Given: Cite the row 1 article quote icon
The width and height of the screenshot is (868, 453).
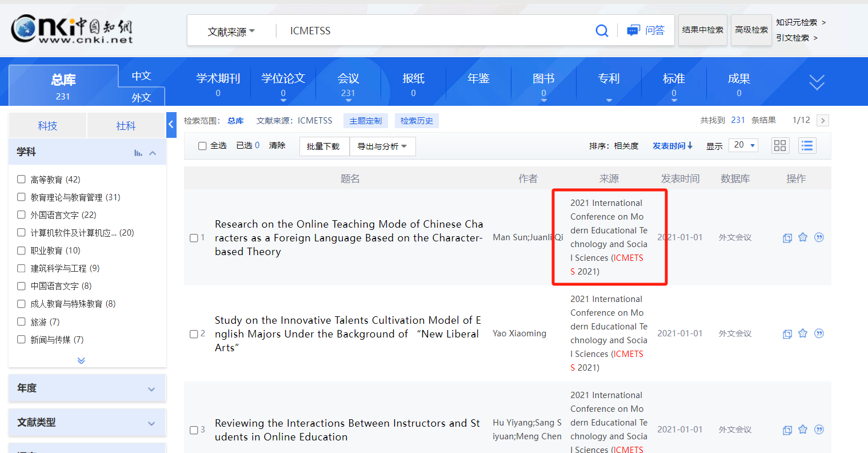Looking at the screenshot, I should coord(819,237).
